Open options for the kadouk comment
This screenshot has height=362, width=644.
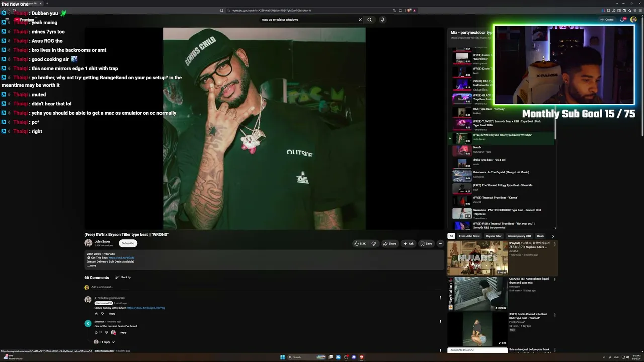440,322
